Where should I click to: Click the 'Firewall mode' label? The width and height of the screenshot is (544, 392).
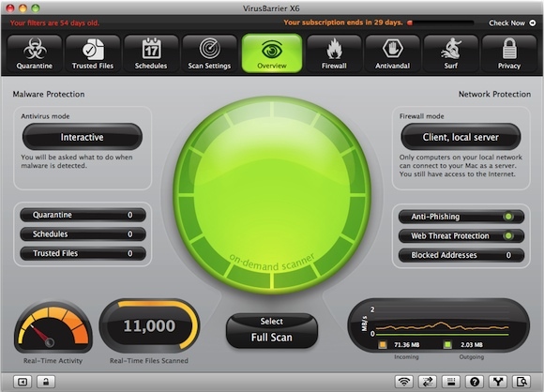[x=421, y=116]
